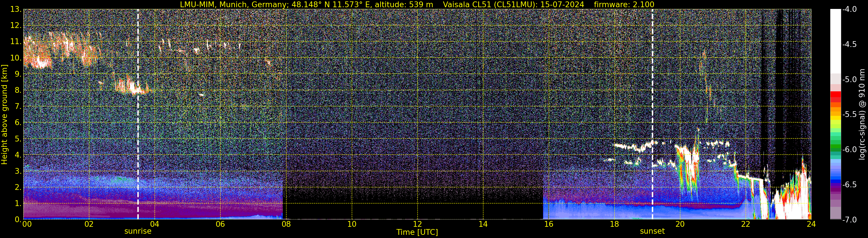Click the sunrise dashed vertical line marker
Screen dimensions: 868x238
point(138,114)
